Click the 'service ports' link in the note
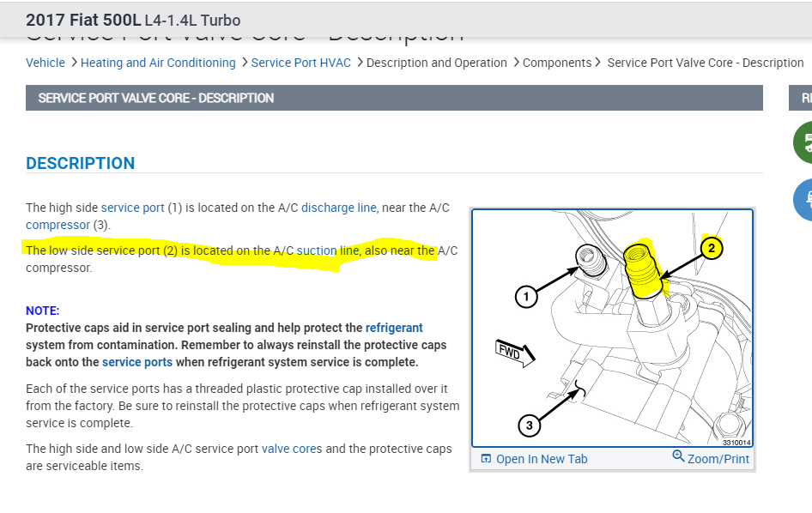The height and width of the screenshot is (513, 812). [137, 362]
